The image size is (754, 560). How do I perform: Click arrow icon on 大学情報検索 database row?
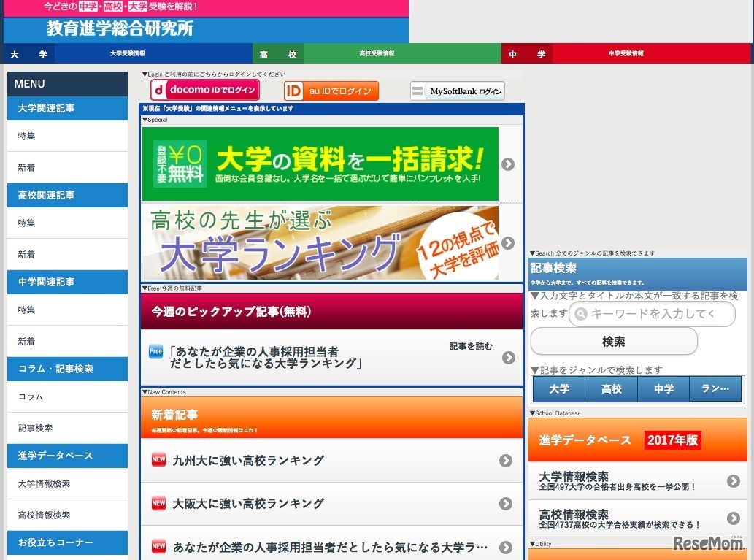[x=734, y=480]
